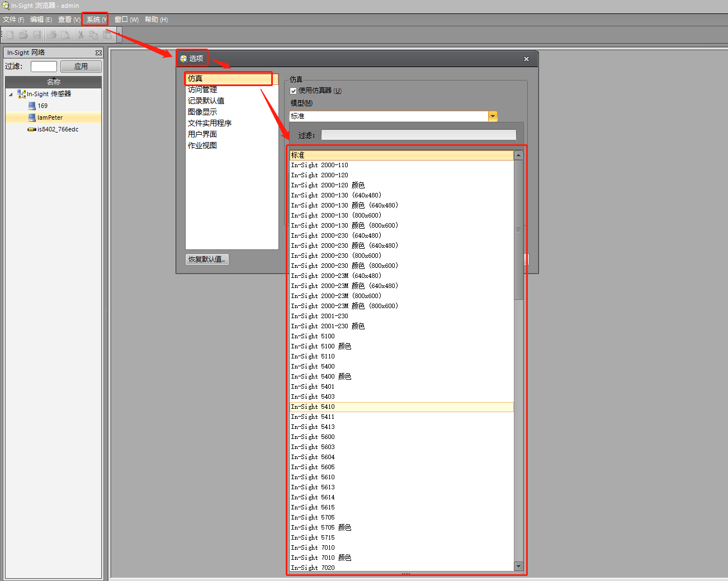Click the model list 过滤 input field

(419, 135)
